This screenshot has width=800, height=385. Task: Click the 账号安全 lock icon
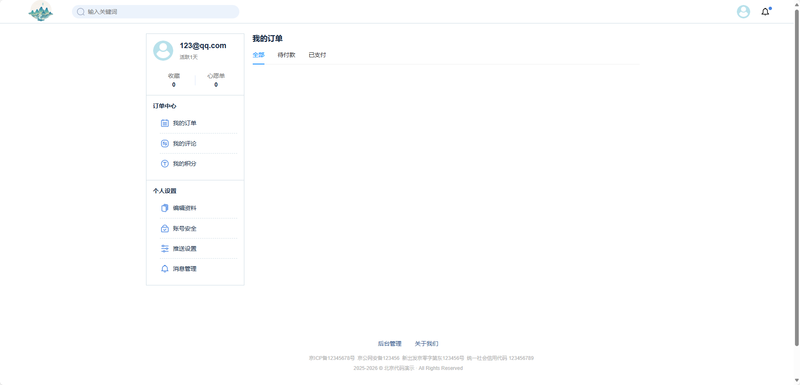pyautogui.click(x=165, y=228)
